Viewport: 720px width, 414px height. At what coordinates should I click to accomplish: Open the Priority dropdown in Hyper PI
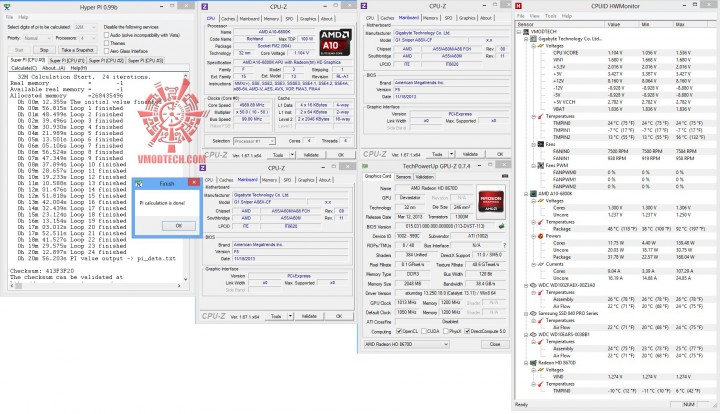[x=37, y=38]
